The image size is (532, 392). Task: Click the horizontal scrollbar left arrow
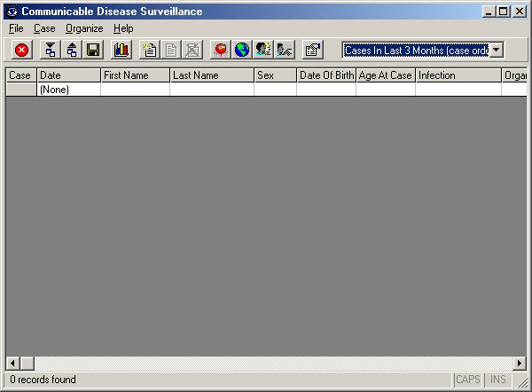13,364
